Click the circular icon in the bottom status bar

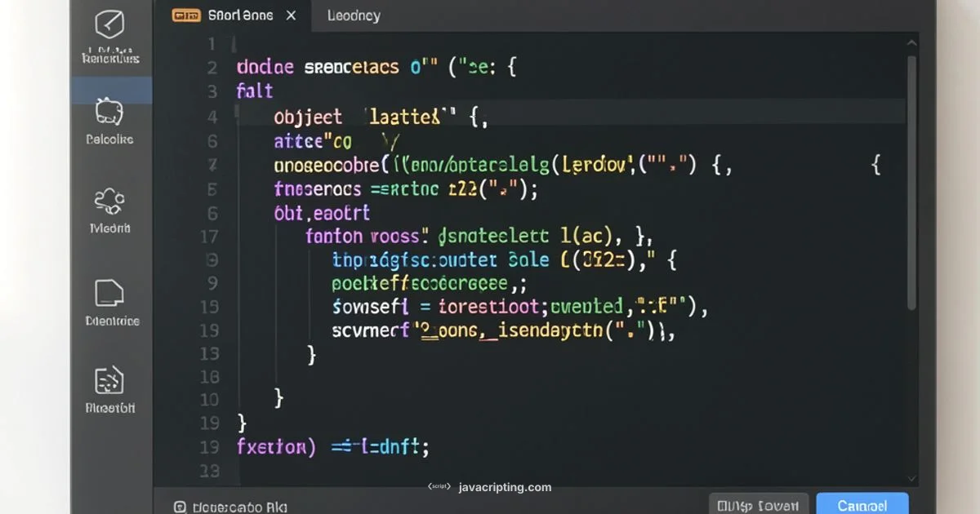[182, 506]
